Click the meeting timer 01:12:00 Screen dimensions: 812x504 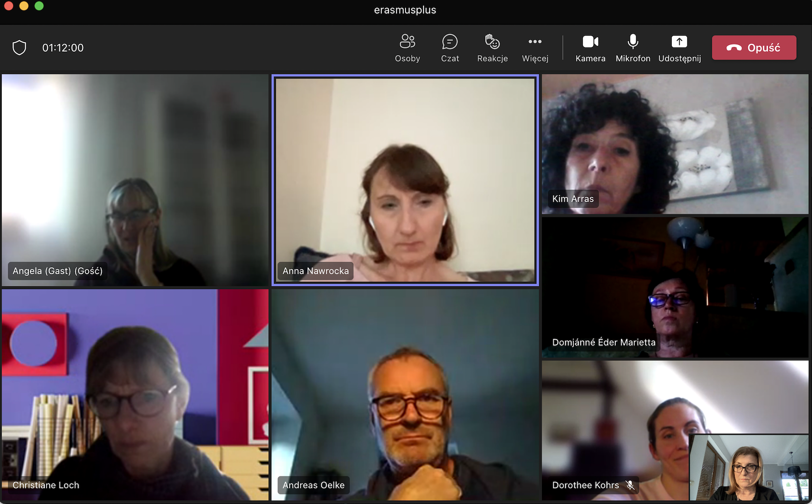[x=63, y=48]
